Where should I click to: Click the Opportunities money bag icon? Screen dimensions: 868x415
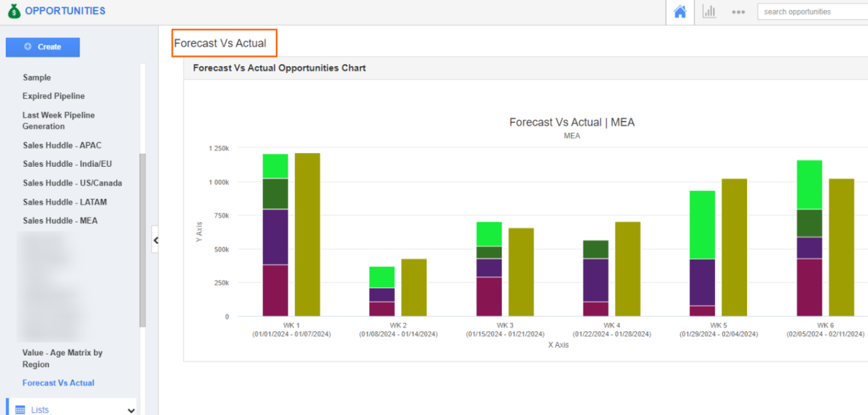pyautogui.click(x=14, y=11)
